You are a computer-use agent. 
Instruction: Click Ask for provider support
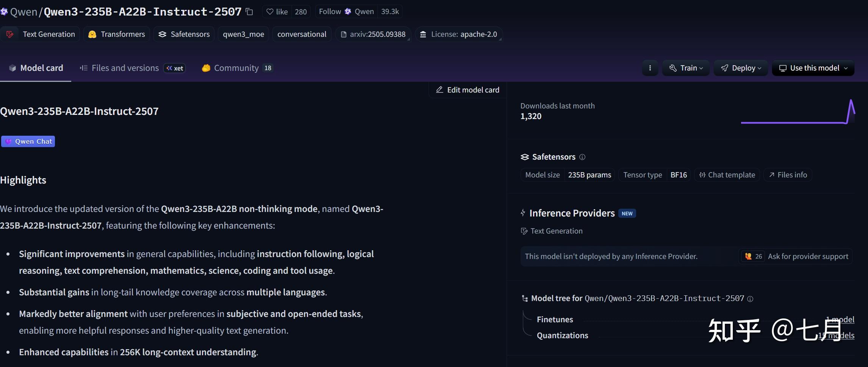pyautogui.click(x=808, y=256)
